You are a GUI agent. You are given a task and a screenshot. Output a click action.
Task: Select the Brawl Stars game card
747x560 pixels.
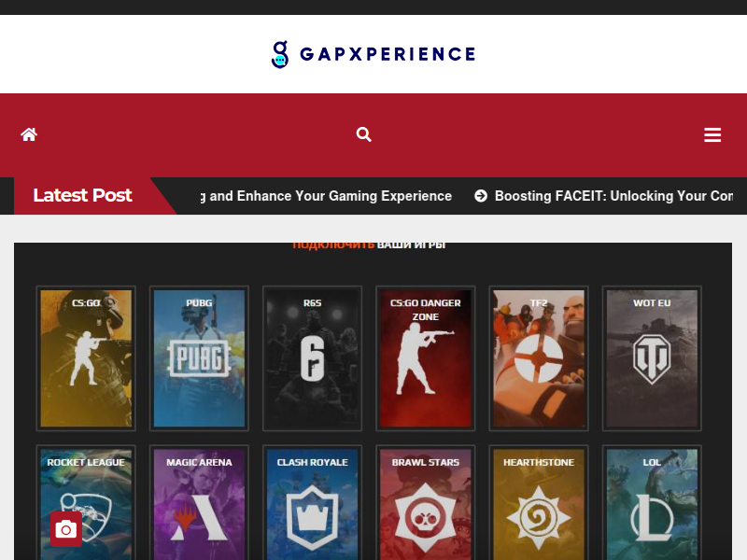pos(426,503)
